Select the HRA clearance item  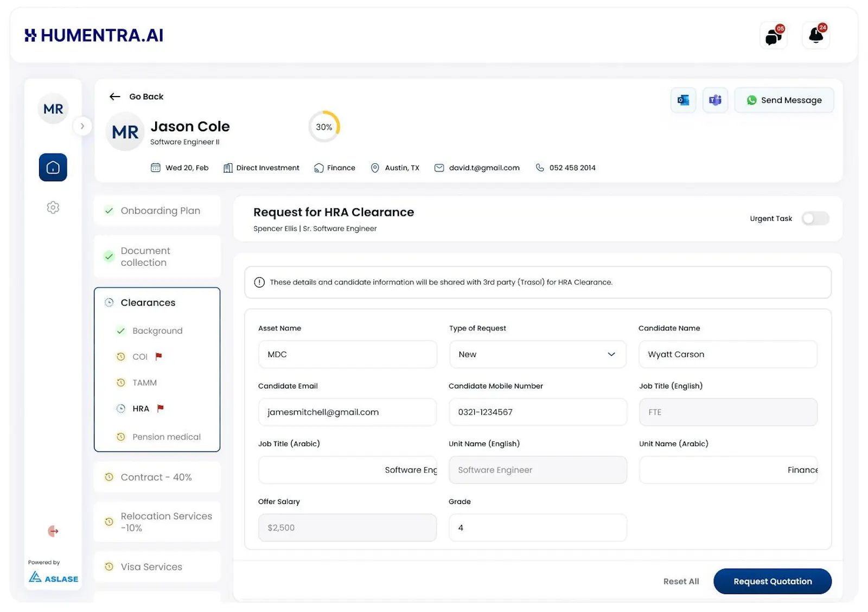[141, 409]
